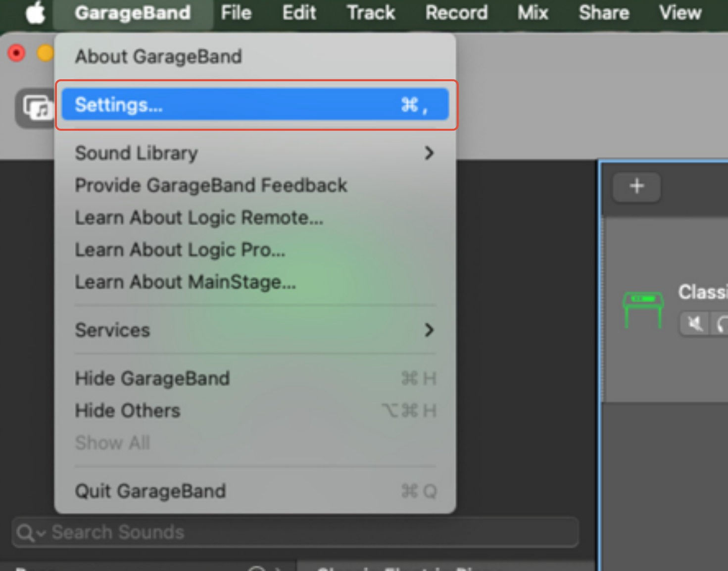The width and height of the screenshot is (728, 571).
Task: Choose About GarageBand
Action: (x=255, y=56)
